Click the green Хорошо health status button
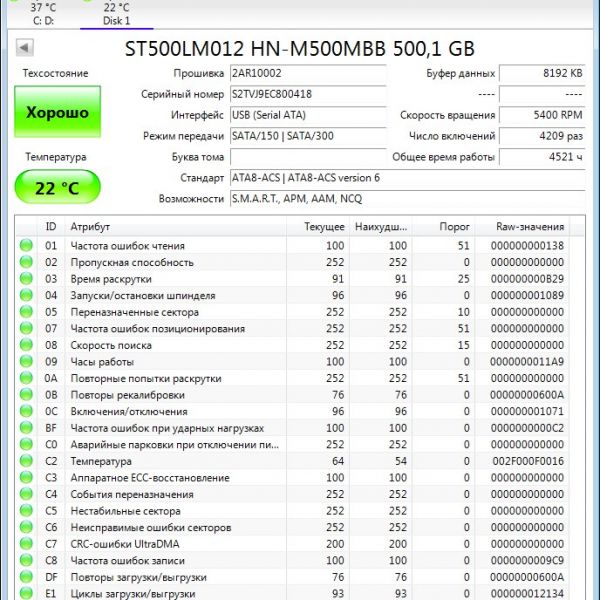Screen dimensions: 600x600 point(57,112)
